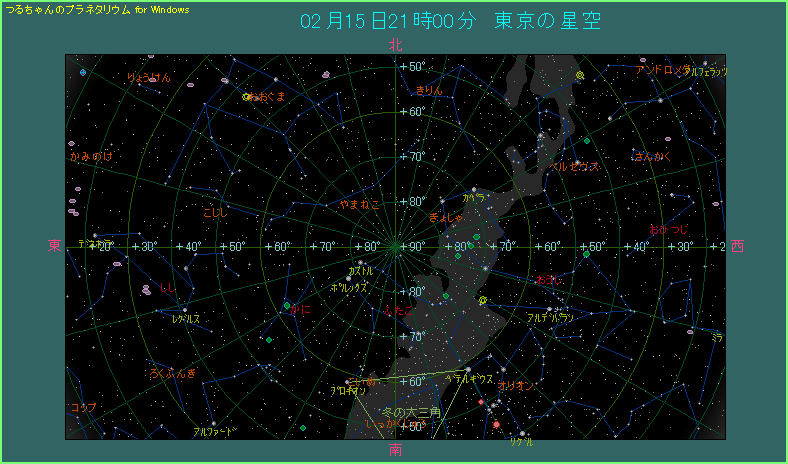Click the 冬の大三角 label
The width and height of the screenshot is (788, 464).
click(x=411, y=412)
